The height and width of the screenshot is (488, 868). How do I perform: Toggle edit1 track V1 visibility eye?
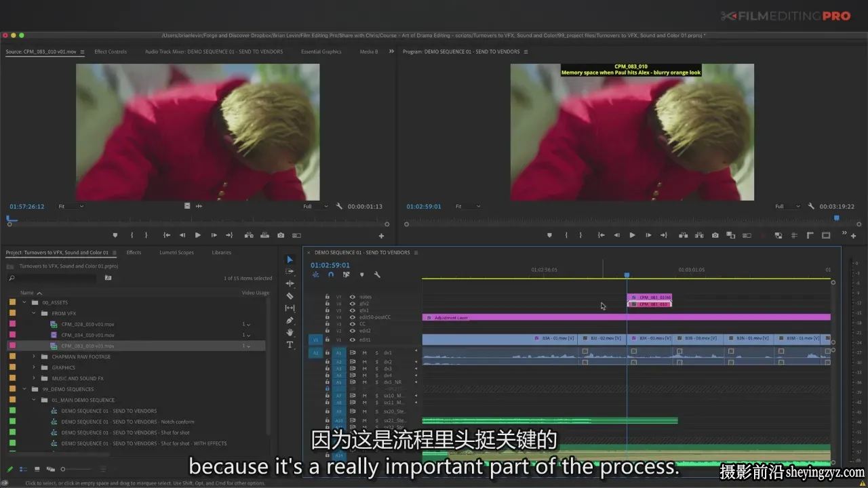(x=352, y=340)
